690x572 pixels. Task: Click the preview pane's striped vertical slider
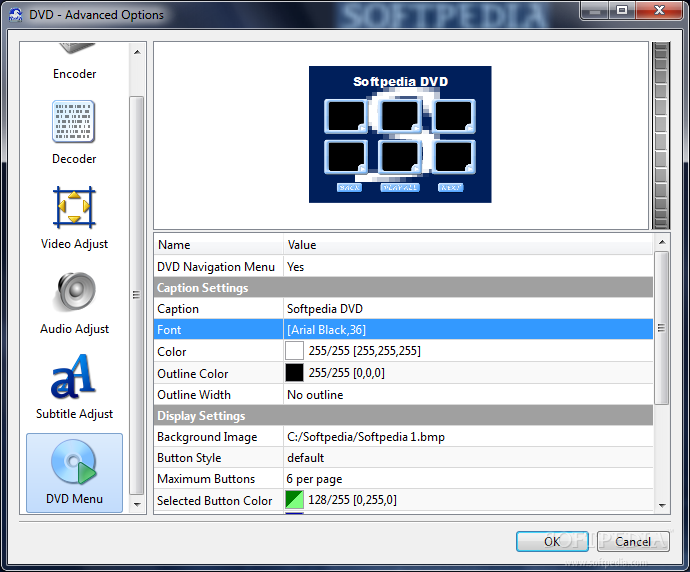point(661,136)
